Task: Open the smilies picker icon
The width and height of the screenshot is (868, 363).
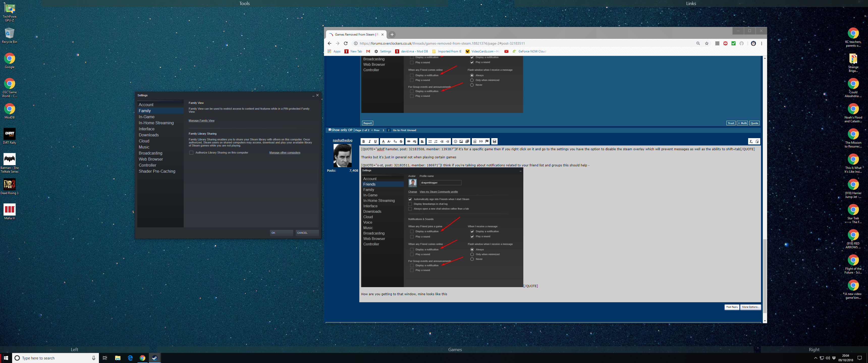Action: coord(455,141)
